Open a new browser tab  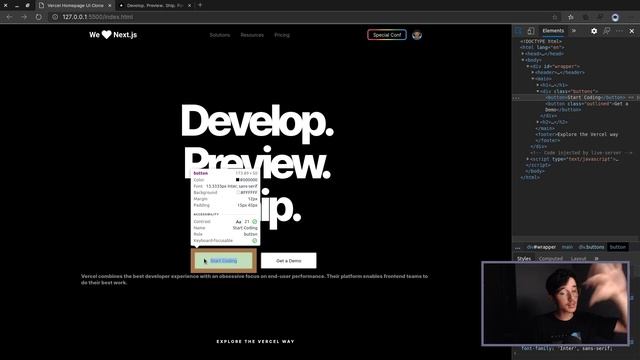200,5
